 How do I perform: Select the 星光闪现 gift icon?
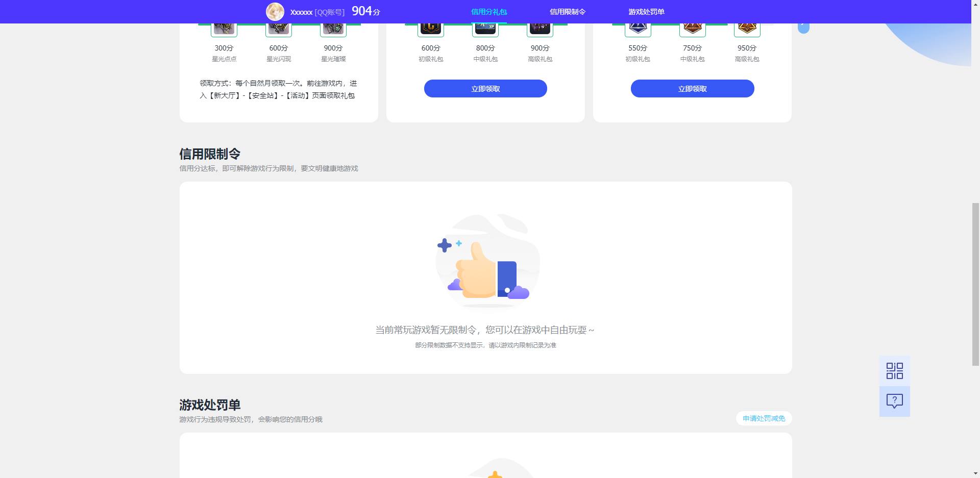279,30
